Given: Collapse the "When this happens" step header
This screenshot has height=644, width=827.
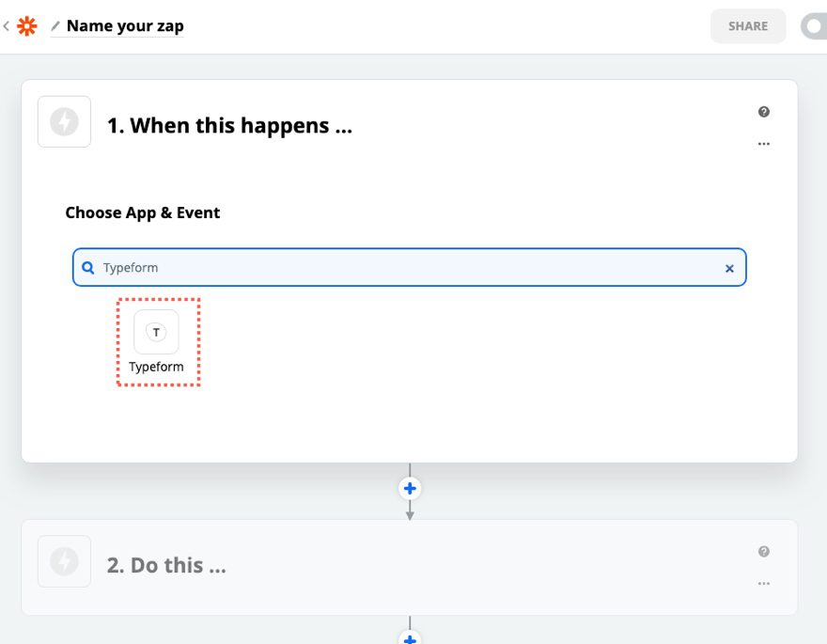Looking at the screenshot, I should tap(229, 126).
